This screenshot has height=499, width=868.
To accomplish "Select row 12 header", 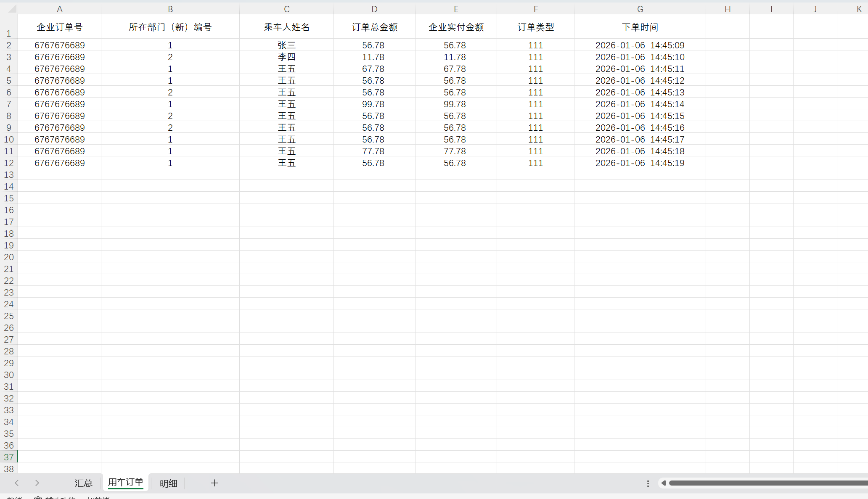I will pos(9,163).
